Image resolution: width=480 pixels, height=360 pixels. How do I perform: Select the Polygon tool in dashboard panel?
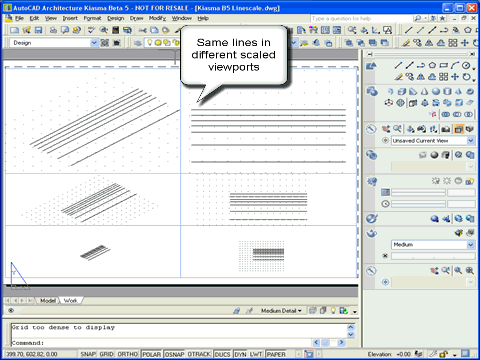432,65
